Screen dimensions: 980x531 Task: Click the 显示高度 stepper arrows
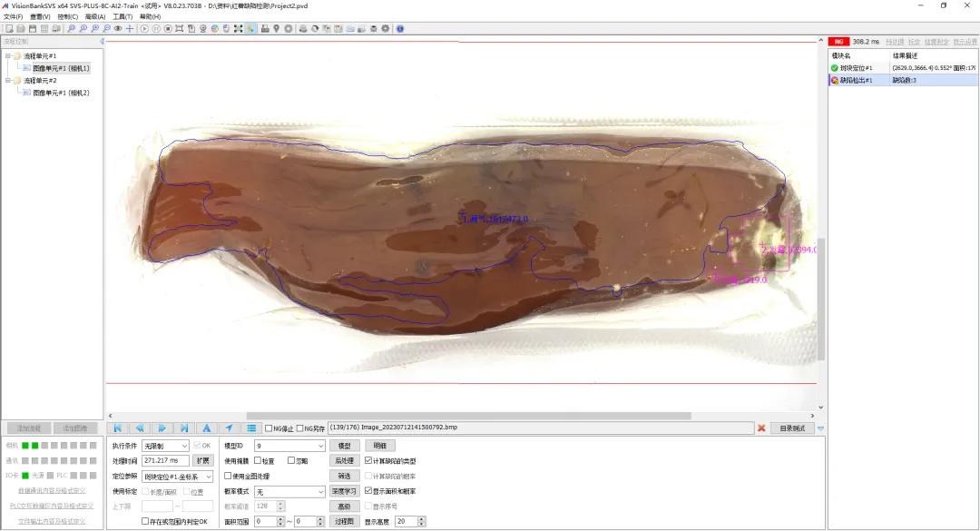point(422,521)
